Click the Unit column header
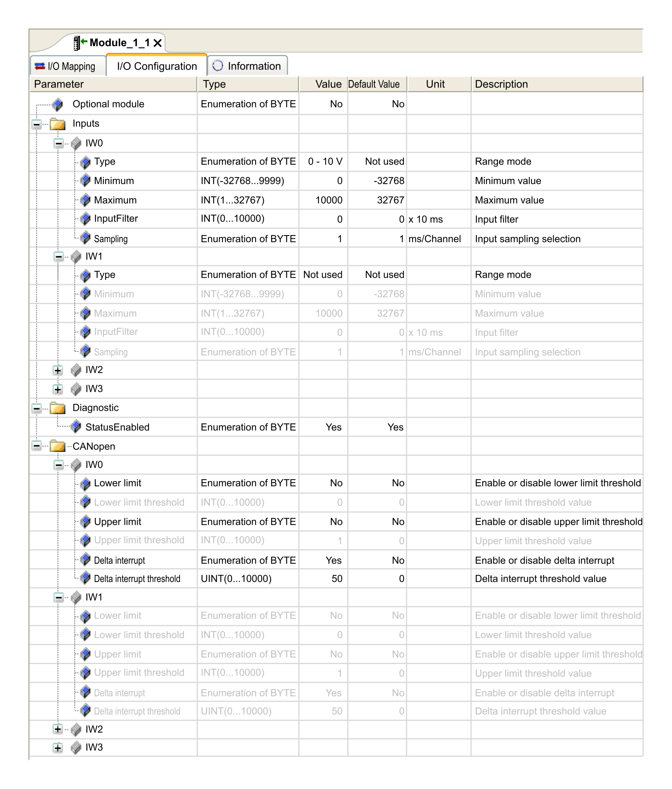672x789 pixels. (439, 84)
